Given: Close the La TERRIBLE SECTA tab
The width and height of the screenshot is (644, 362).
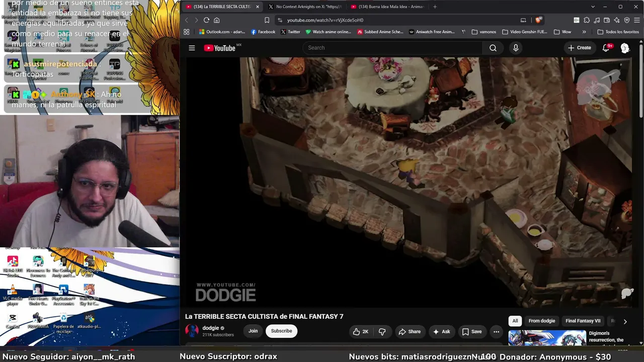Looking at the screenshot, I should tap(257, 7).
